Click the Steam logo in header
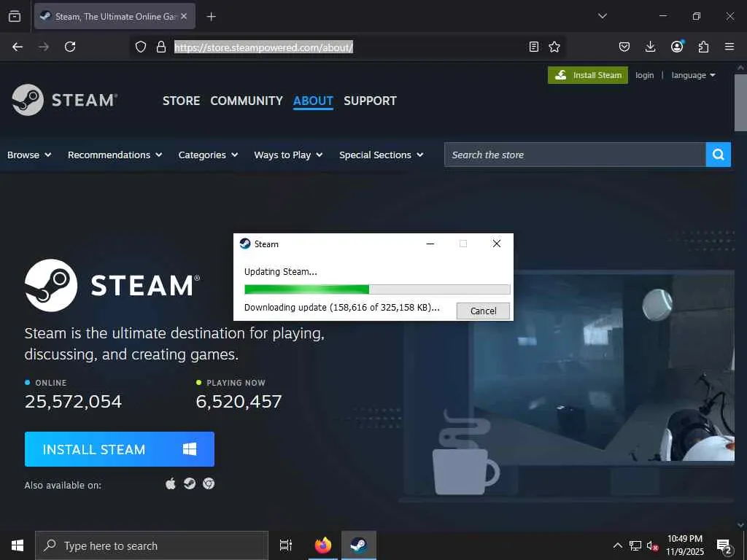The height and width of the screenshot is (560, 747). coord(65,100)
